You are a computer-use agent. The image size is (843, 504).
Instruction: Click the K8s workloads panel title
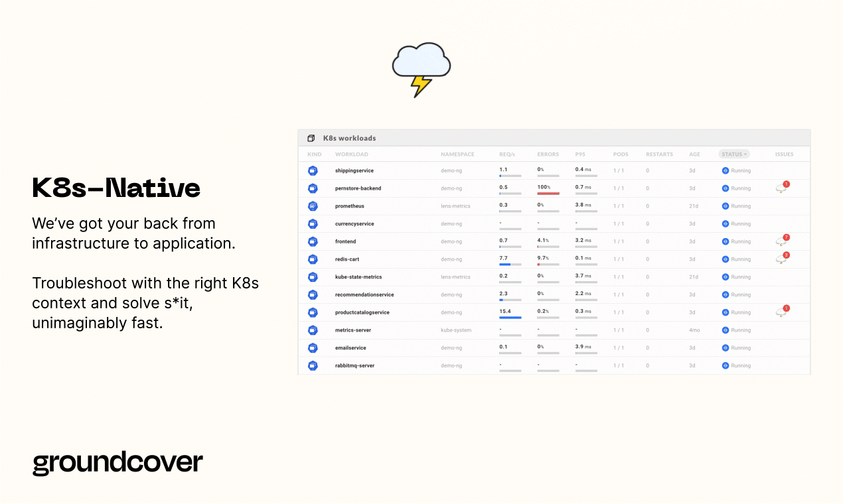tap(349, 139)
